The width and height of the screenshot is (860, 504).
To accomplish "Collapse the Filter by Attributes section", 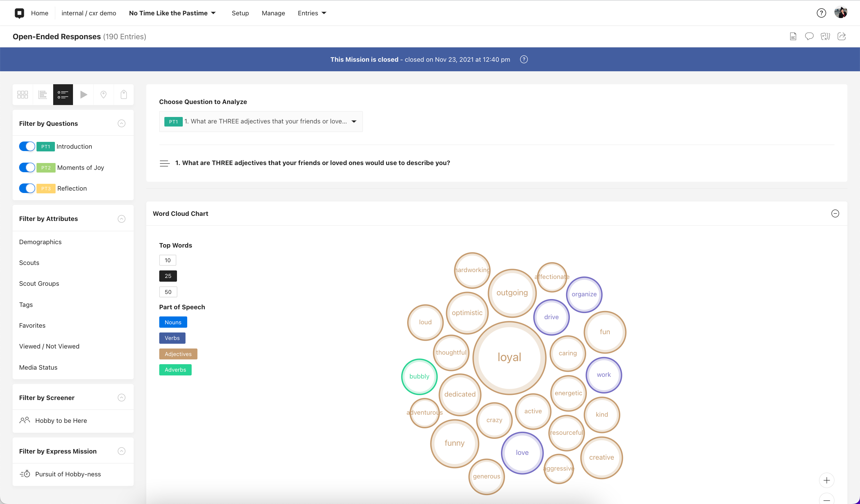I will pyautogui.click(x=121, y=219).
